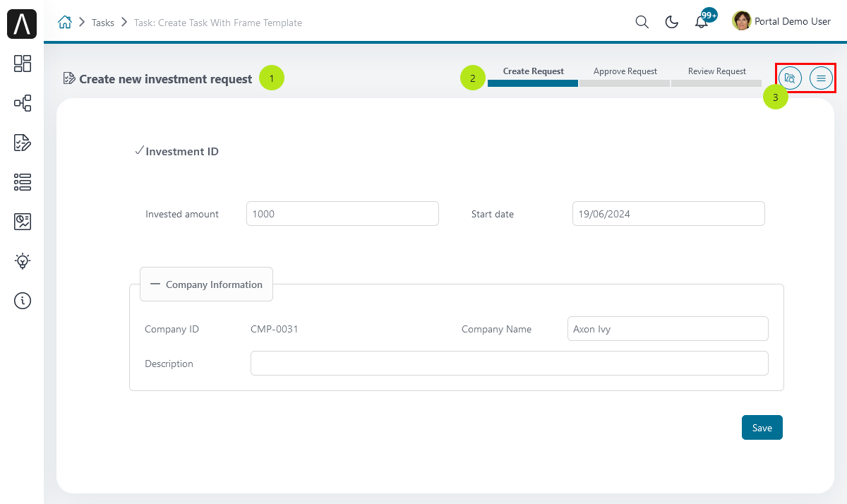Focus the Invested amount field

(x=342, y=214)
